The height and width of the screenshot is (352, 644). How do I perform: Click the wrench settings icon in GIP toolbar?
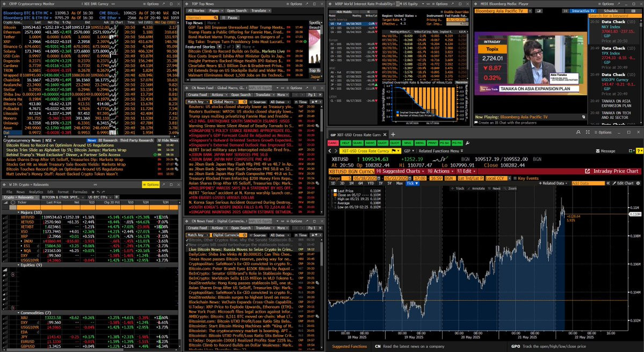[467, 143]
